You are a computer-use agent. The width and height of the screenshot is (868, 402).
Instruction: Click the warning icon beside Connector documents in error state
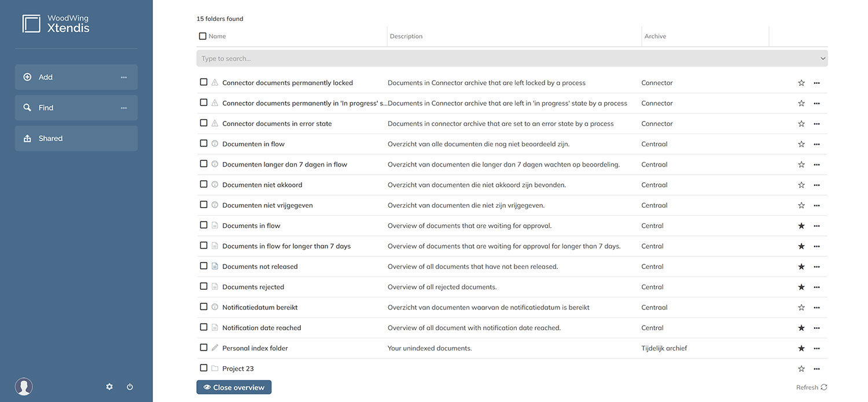click(x=214, y=123)
